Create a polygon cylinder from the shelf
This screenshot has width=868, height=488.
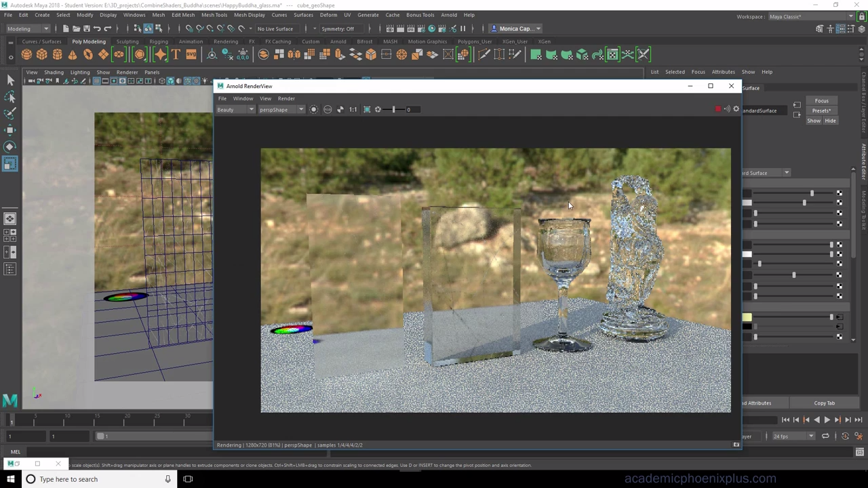tap(57, 55)
